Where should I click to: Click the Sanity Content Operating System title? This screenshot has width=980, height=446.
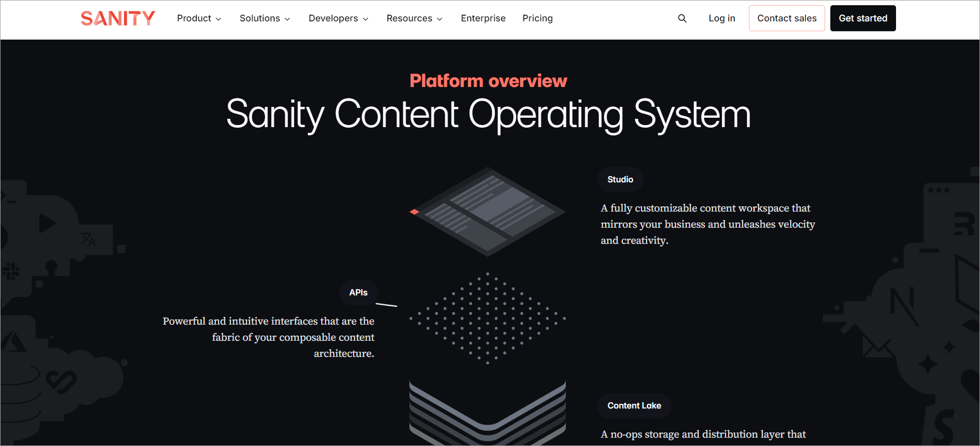tap(488, 115)
